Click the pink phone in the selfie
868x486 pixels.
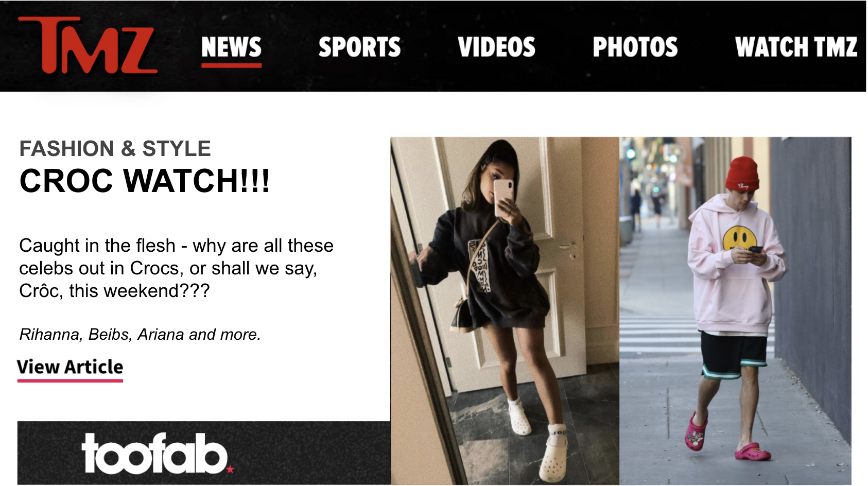[503, 197]
